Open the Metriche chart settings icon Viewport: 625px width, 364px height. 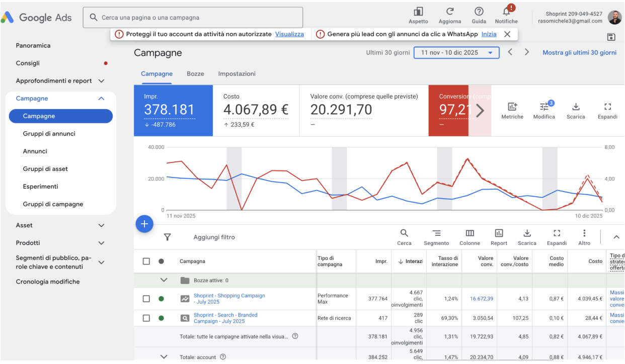pos(512,107)
